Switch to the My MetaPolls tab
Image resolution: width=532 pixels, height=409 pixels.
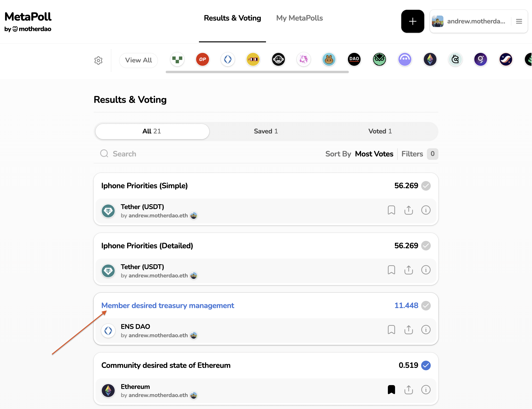pos(299,18)
